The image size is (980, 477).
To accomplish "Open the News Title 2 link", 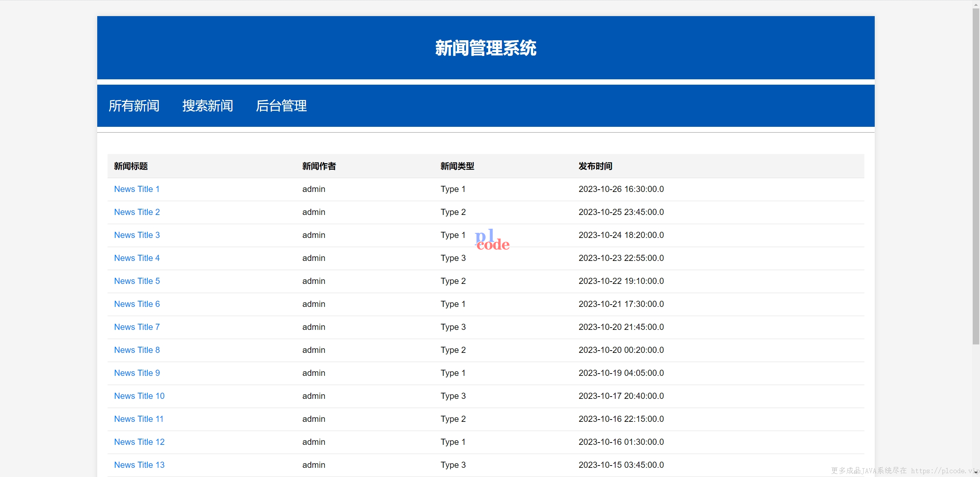I will [137, 212].
